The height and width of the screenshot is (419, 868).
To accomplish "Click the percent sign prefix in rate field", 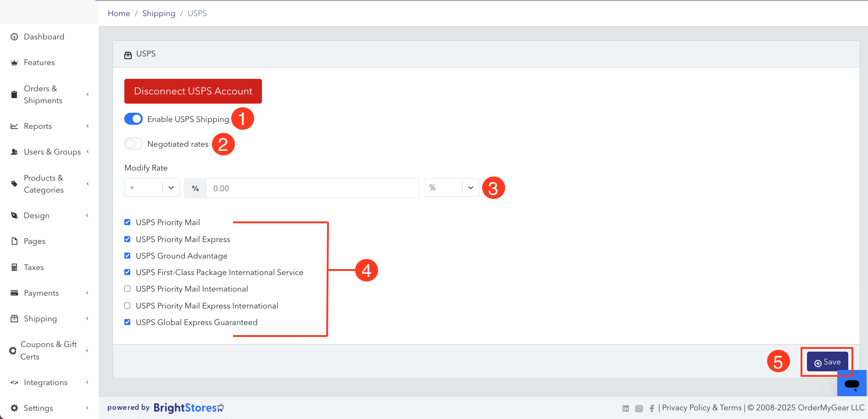I will click(x=195, y=188).
